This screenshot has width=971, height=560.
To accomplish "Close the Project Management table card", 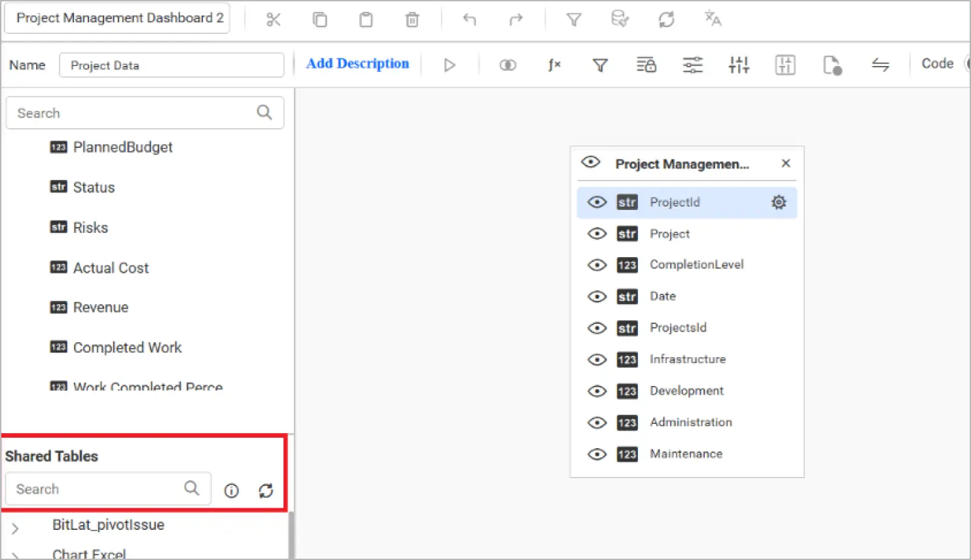I will pyautogui.click(x=785, y=163).
